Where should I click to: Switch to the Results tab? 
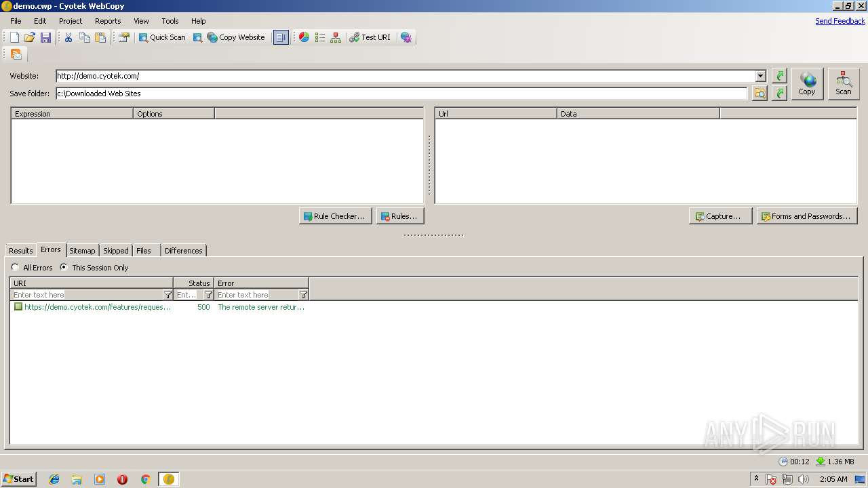[21, 251]
